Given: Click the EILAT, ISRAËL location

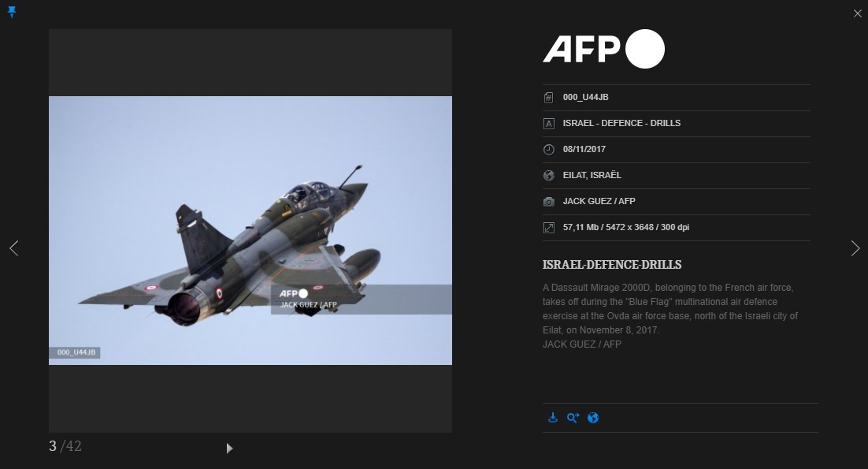Looking at the screenshot, I should [x=592, y=176].
